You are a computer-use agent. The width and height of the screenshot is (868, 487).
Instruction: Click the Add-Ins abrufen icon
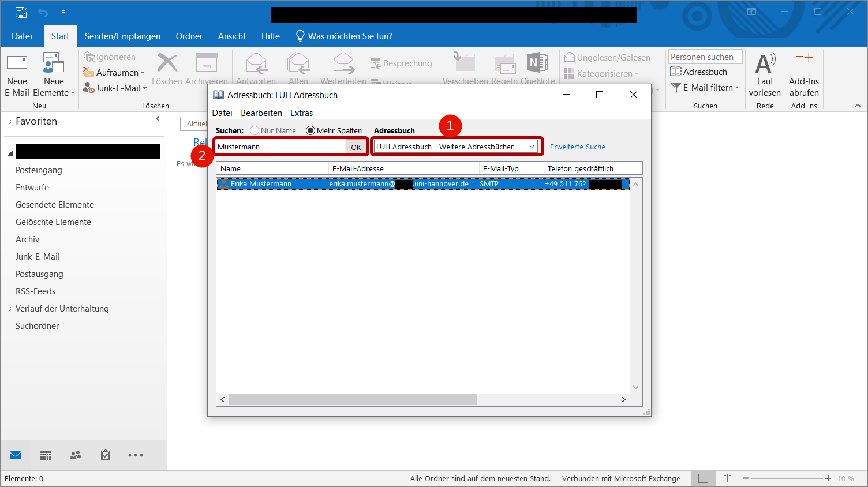pos(804,62)
